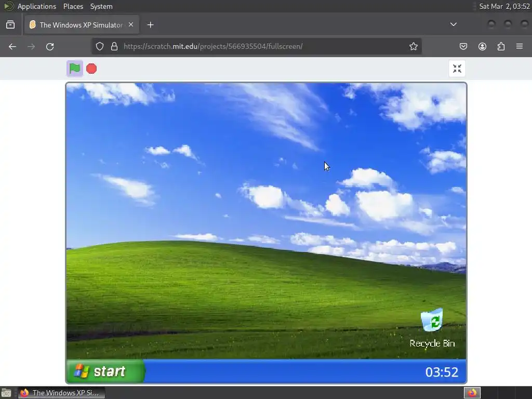Open Firefox hamburger application menu

pyautogui.click(x=520, y=46)
